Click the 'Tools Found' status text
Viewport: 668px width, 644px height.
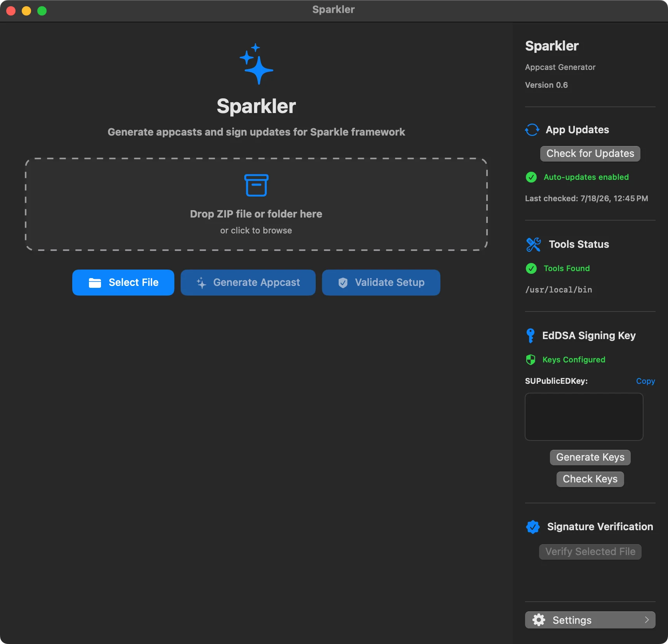[567, 268]
